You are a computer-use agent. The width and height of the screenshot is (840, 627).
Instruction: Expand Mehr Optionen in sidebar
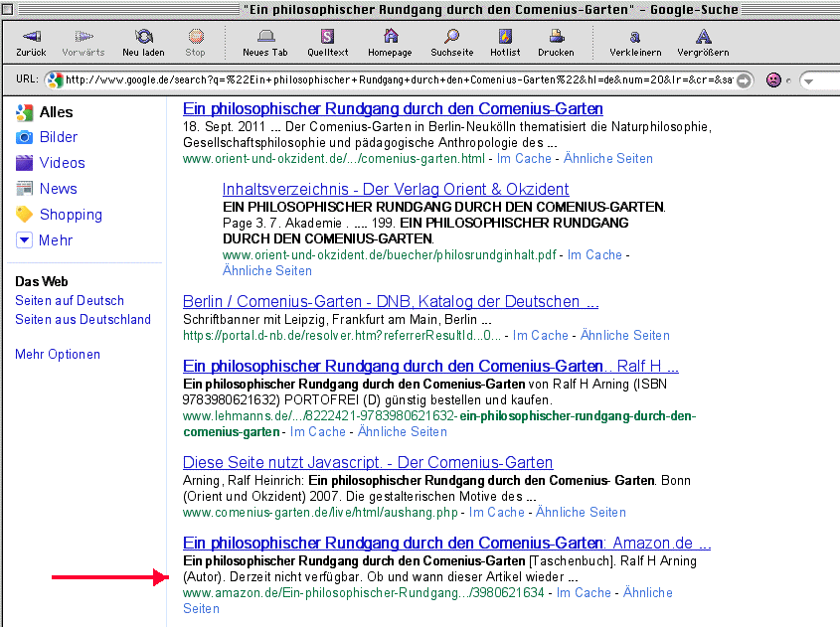[x=58, y=354]
